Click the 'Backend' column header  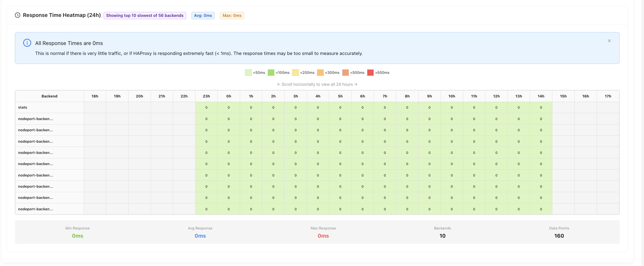point(50,96)
